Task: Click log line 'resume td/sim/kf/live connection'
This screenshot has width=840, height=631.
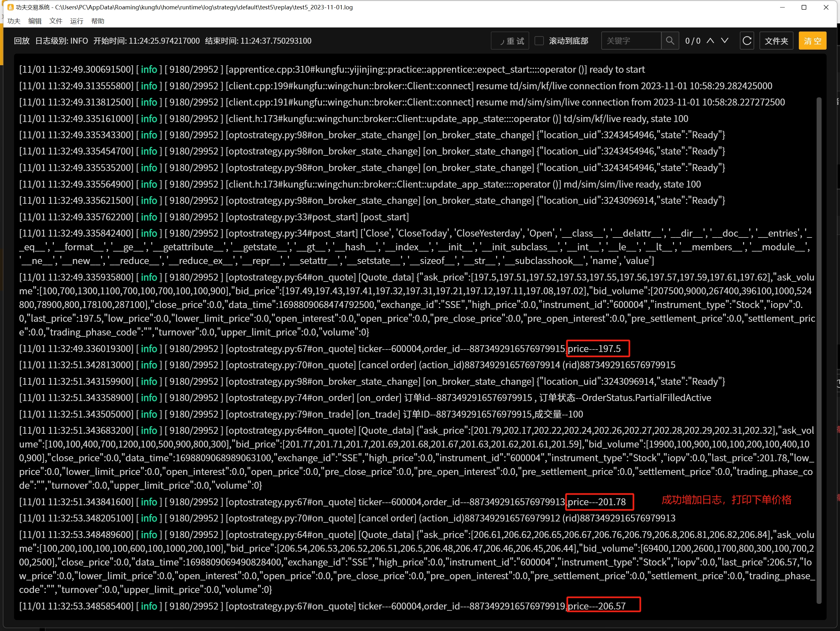Action: 396,86
